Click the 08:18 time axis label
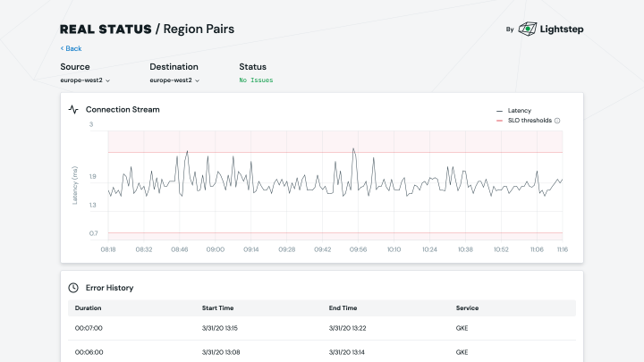 (x=108, y=249)
